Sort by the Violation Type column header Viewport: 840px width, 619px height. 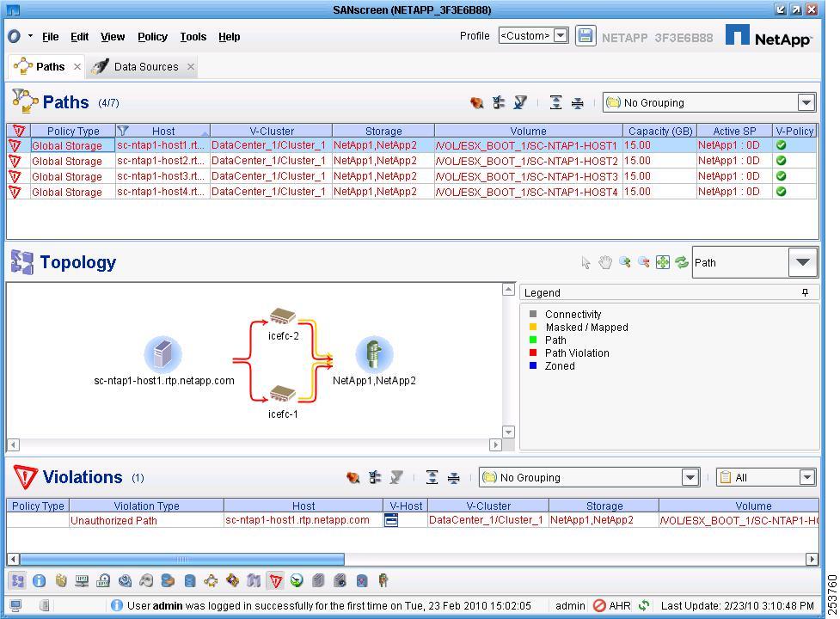(x=146, y=506)
